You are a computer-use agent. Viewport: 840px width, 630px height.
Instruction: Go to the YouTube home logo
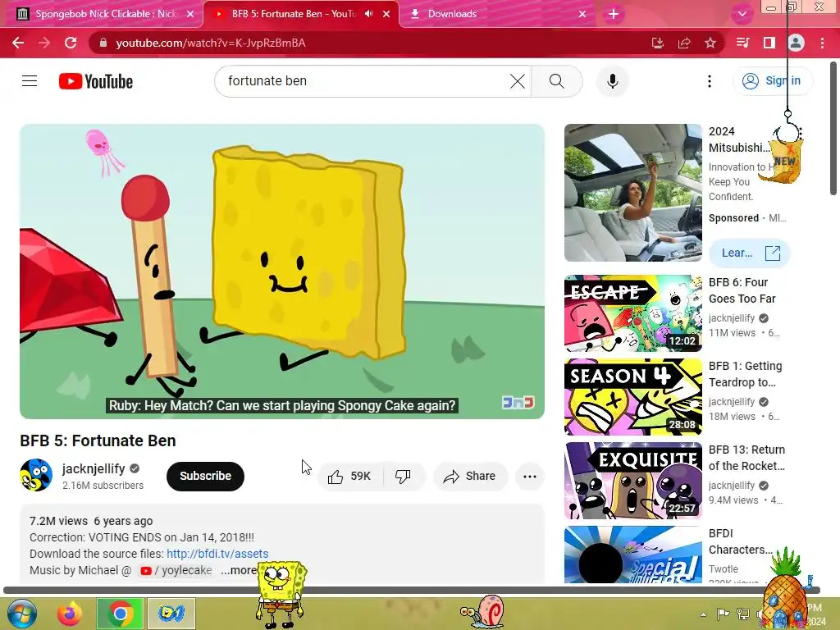(x=96, y=81)
